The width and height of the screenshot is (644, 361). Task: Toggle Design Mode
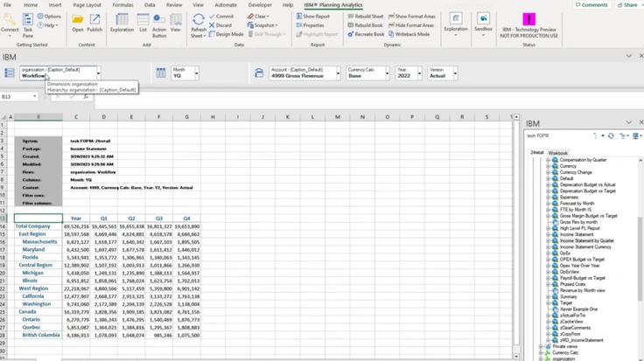tap(228, 34)
